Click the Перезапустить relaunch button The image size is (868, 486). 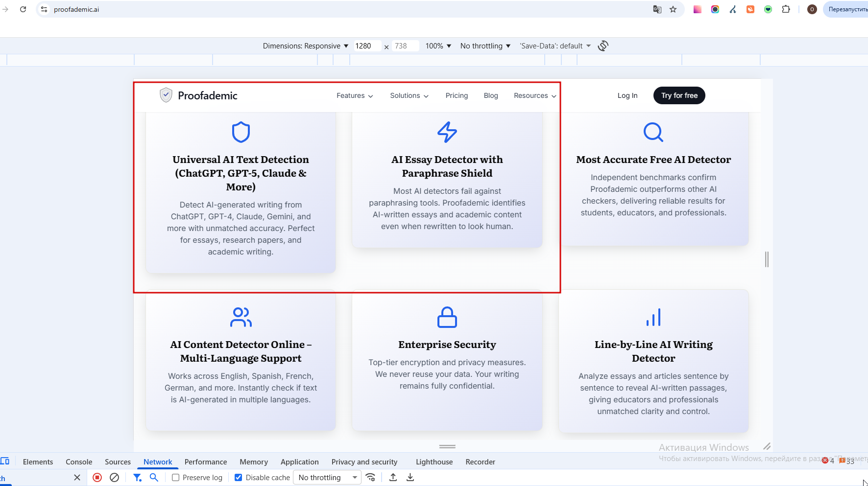pos(846,9)
